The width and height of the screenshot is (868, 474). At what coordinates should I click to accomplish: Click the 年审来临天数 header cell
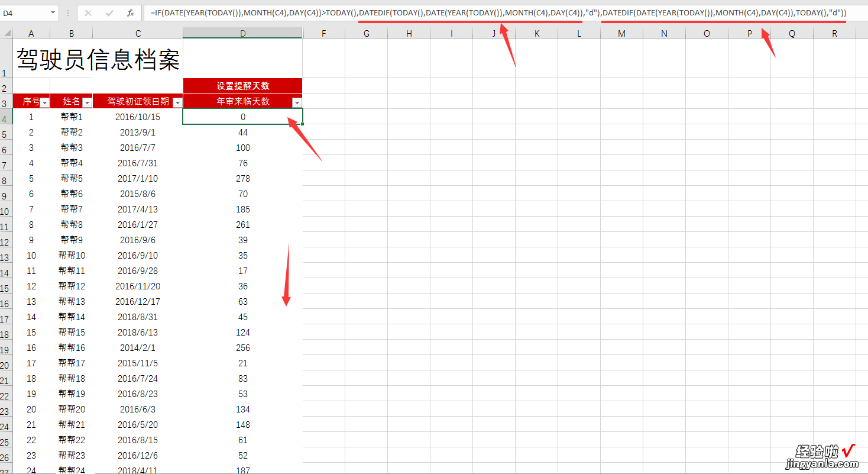click(243, 101)
